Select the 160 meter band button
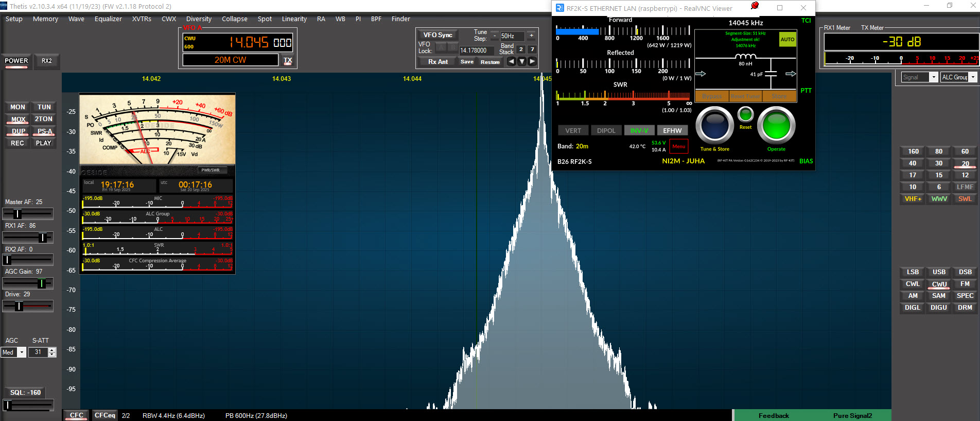980x421 pixels. coord(913,151)
